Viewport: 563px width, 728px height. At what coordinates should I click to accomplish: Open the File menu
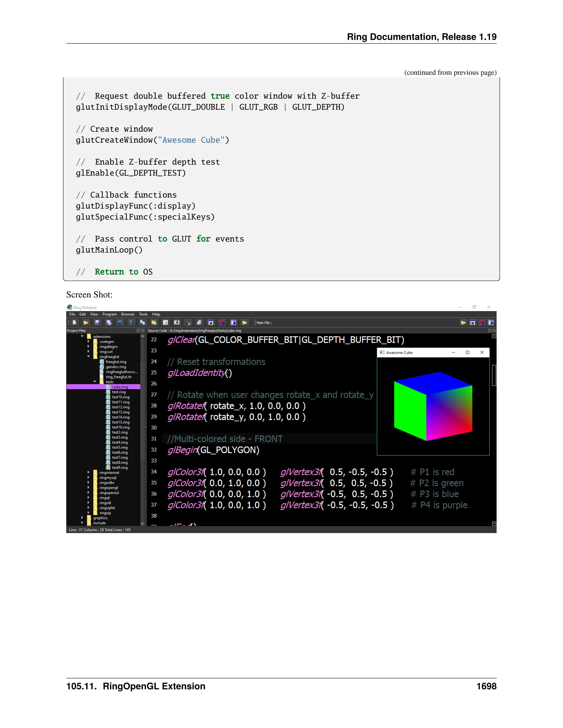(72, 314)
